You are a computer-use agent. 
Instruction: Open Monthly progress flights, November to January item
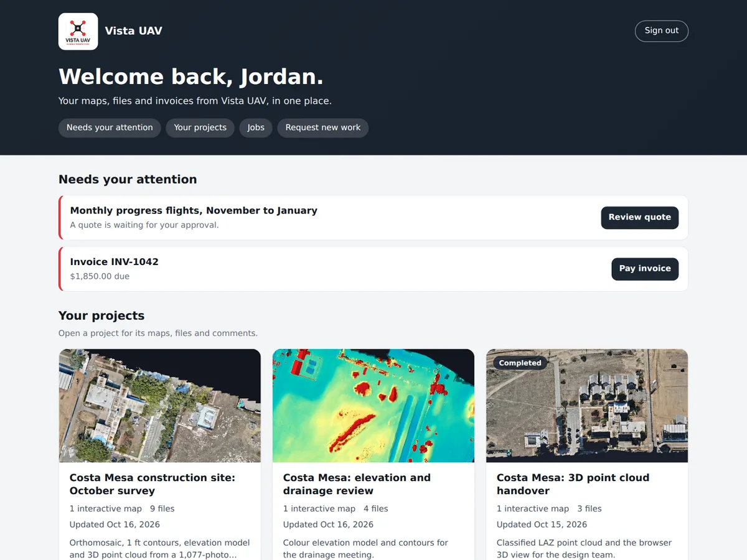pos(194,210)
